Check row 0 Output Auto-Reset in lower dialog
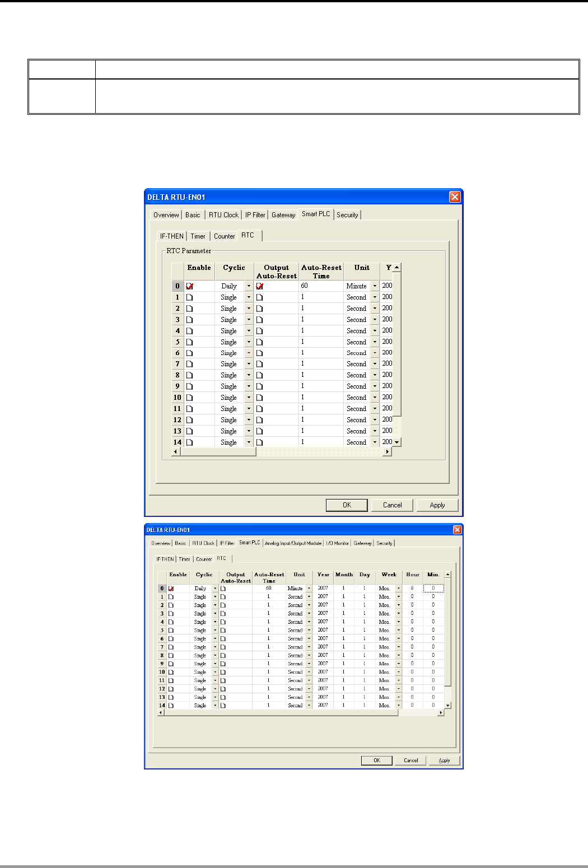The height and width of the screenshot is (868, 588). click(x=223, y=589)
